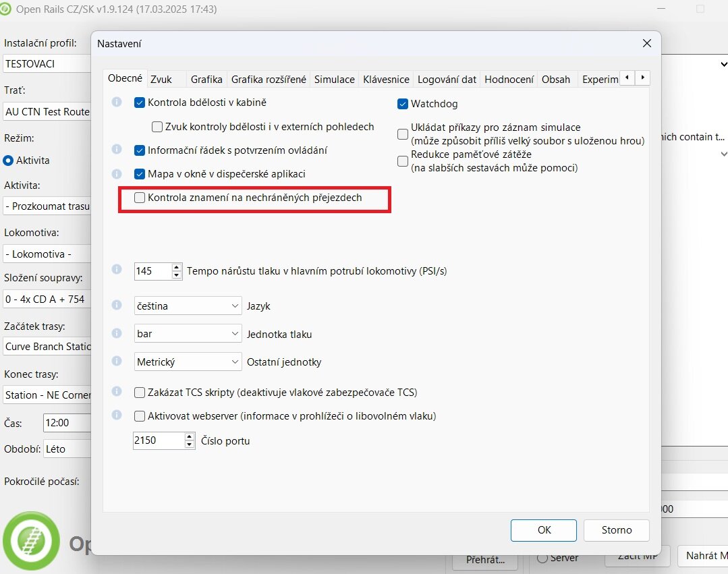This screenshot has height=574, width=728.
Task: Expand the Jednotka tlaku bar dropdown
Action: coord(188,334)
